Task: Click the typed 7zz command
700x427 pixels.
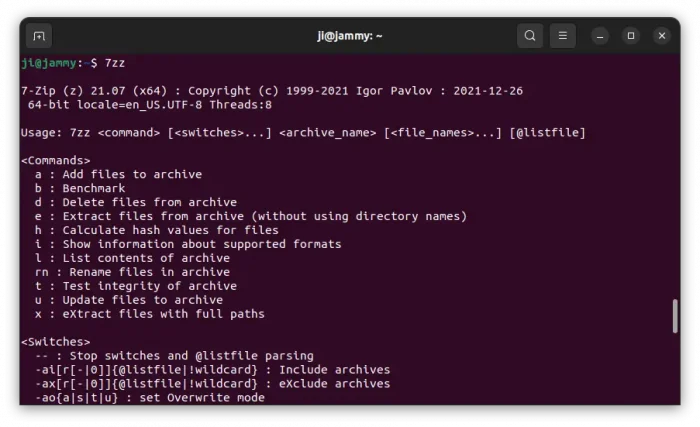Action: 115,63
